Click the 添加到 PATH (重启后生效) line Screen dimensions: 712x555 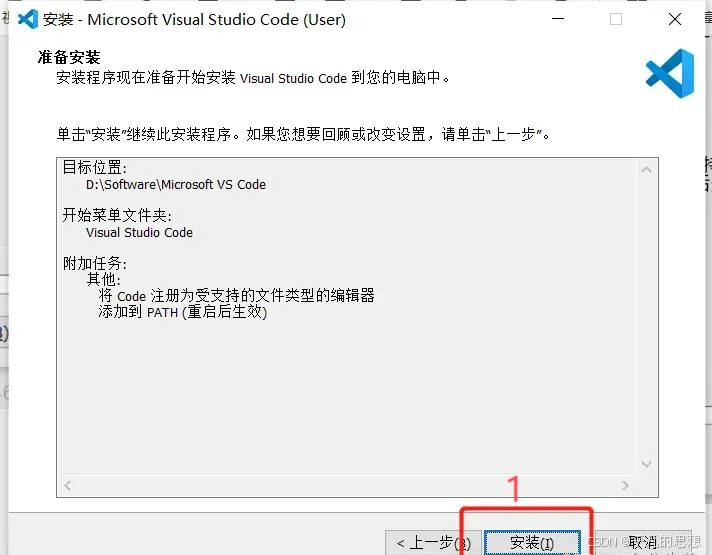[x=183, y=312]
